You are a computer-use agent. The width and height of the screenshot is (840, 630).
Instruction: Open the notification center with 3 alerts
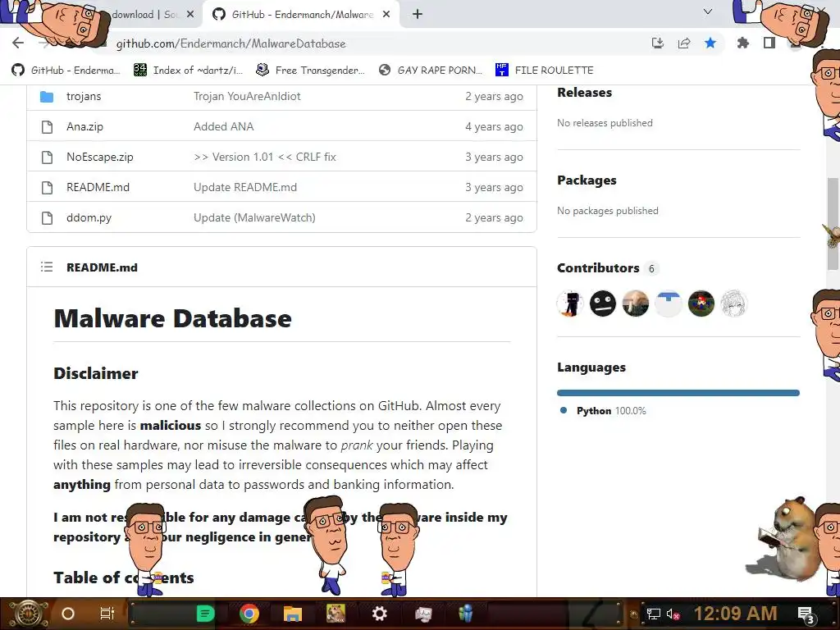pos(806,615)
